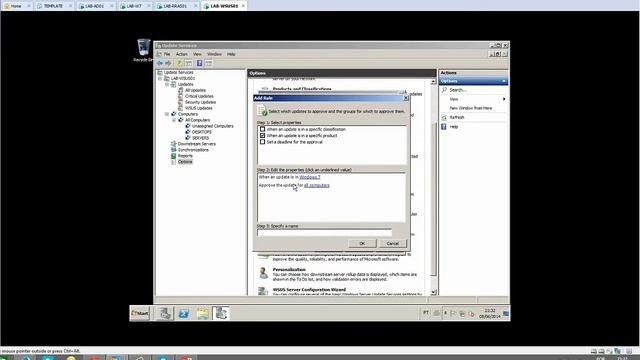Click the taskbar clock
640x360 pixels.
pos(489,313)
